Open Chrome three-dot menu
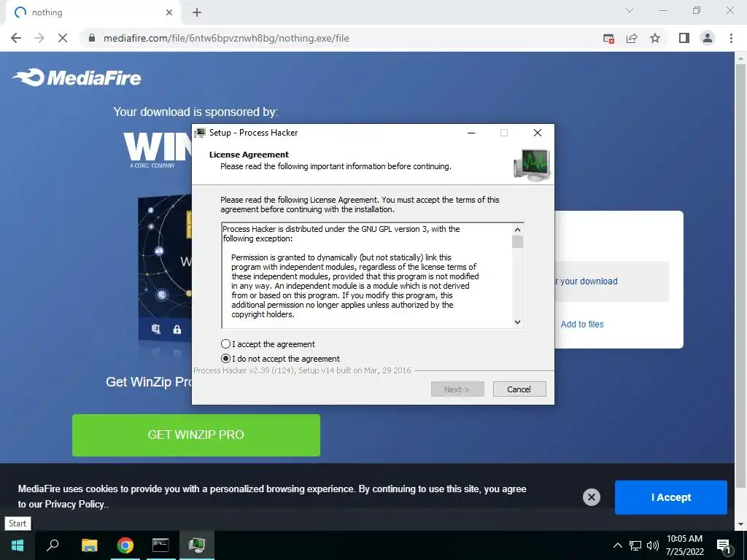This screenshot has width=747, height=560. (x=731, y=38)
